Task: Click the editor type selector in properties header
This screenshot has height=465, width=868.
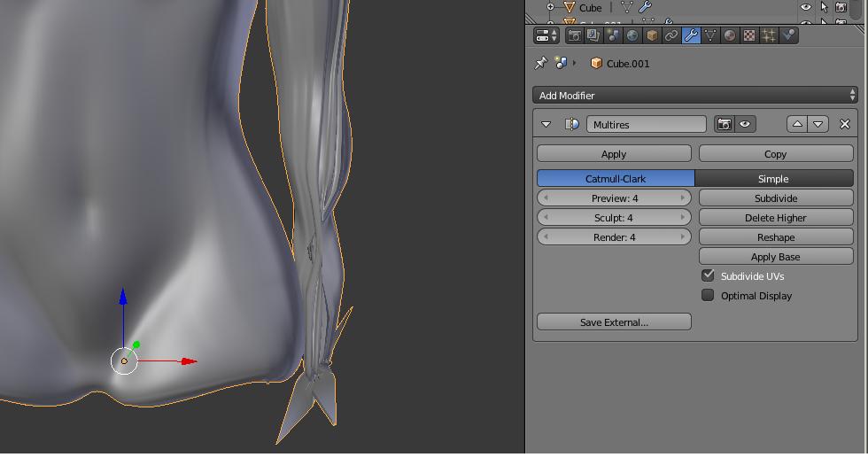Action: click(x=546, y=36)
